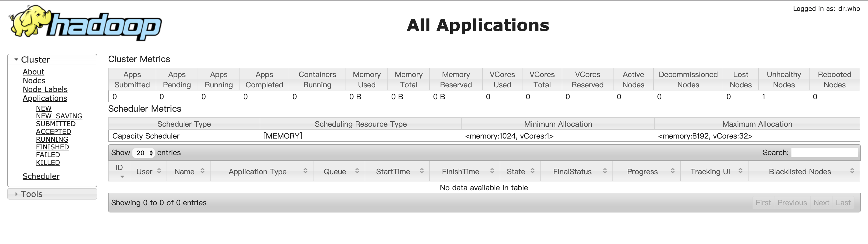Click the <memory:8192, vCores:32> value

click(x=705, y=136)
